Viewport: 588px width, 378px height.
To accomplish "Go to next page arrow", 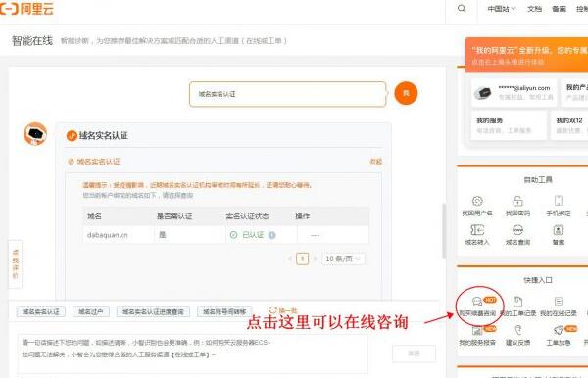I will (x=315, y=259).
